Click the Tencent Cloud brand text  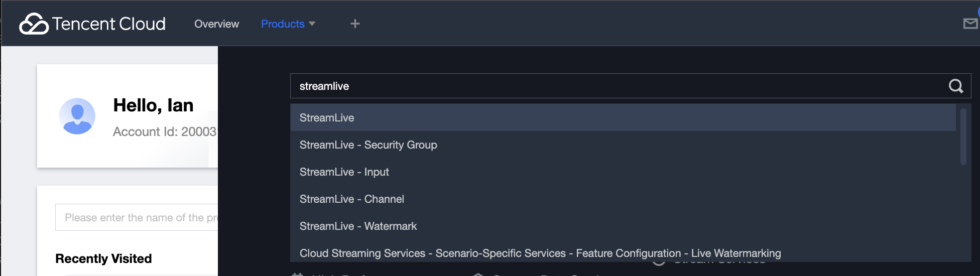pos(109,24)
